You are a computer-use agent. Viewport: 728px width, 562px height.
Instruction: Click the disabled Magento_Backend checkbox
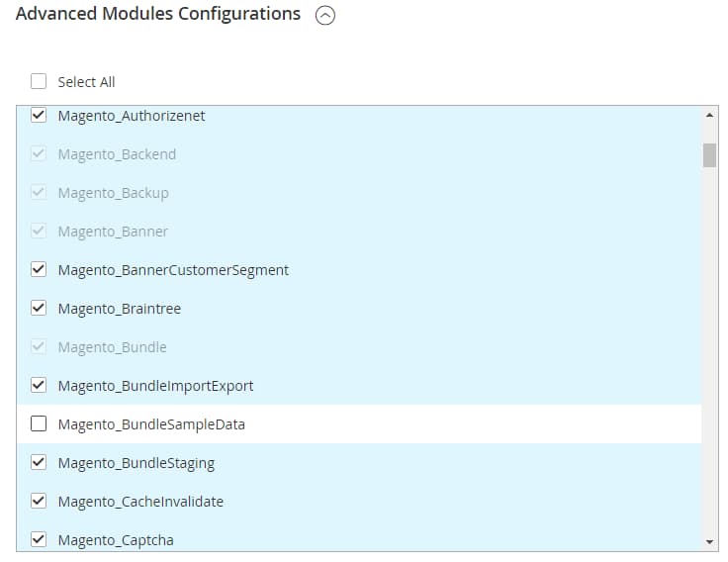coord(39,153)
